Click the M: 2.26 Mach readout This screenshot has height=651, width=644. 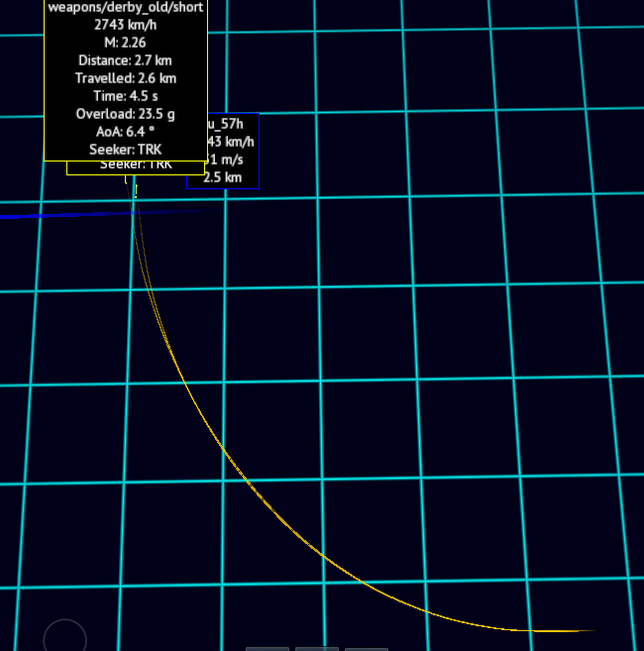coord(125,42)
